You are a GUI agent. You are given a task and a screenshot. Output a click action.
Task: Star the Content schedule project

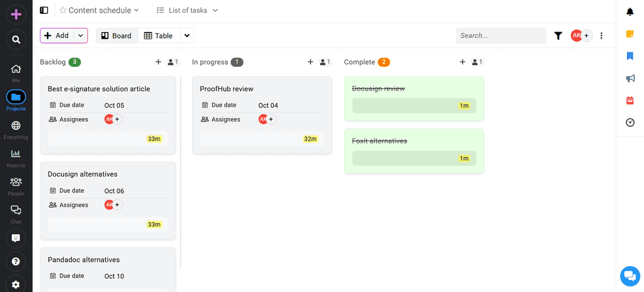63,10
